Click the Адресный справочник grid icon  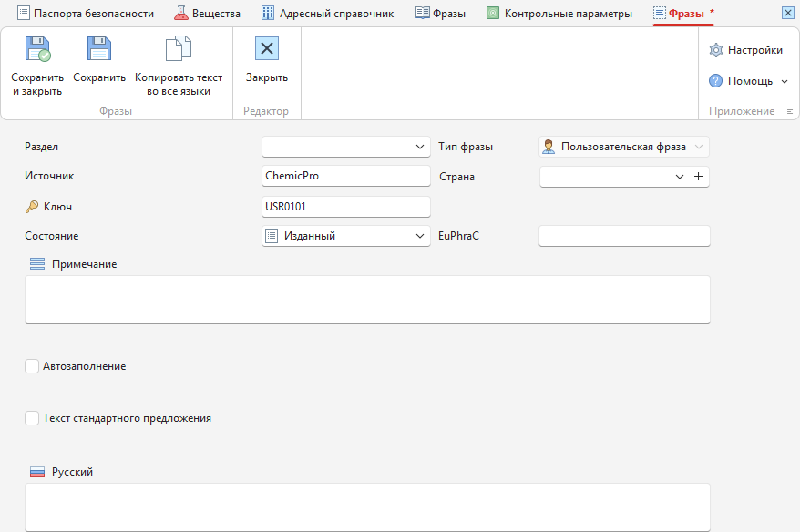(268, 14)
